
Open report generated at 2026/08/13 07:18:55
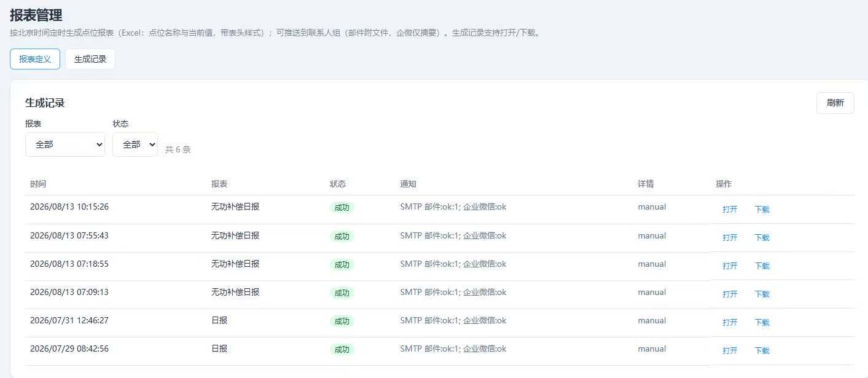point(730,266)
